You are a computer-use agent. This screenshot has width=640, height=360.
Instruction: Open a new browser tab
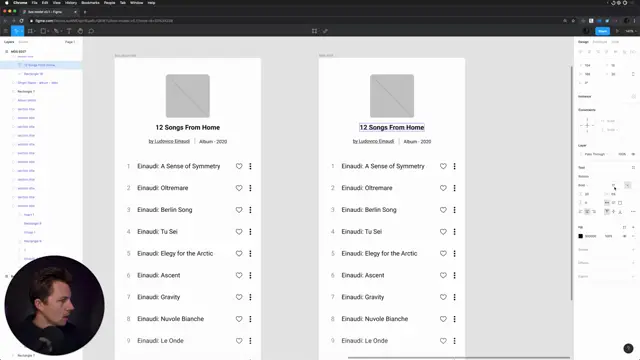(85, 12)
